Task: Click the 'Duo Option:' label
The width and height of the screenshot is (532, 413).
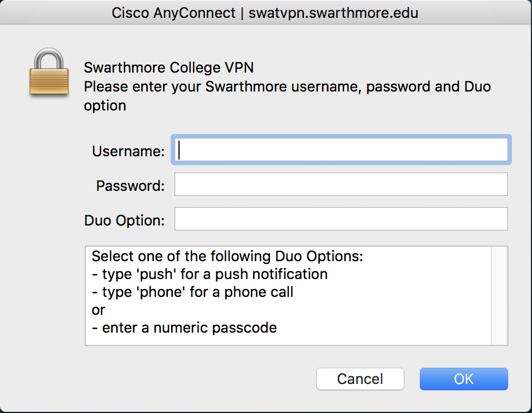Action: click(x=124, y=220)
